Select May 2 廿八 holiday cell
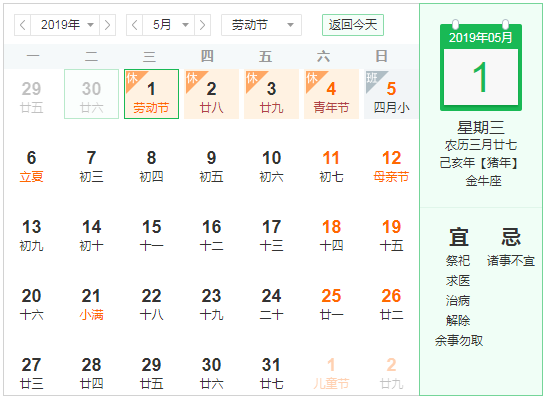The image size is (543, 397). [x=211, y=94]
